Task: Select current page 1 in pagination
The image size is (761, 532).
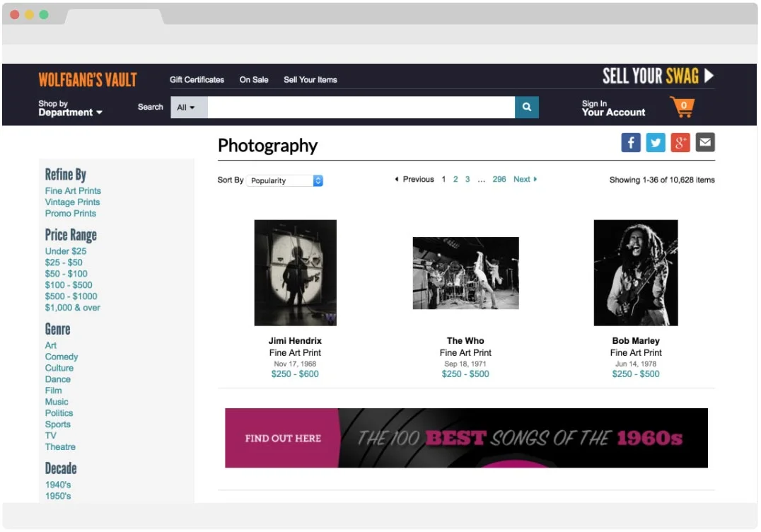Action: tap(443, 179)
